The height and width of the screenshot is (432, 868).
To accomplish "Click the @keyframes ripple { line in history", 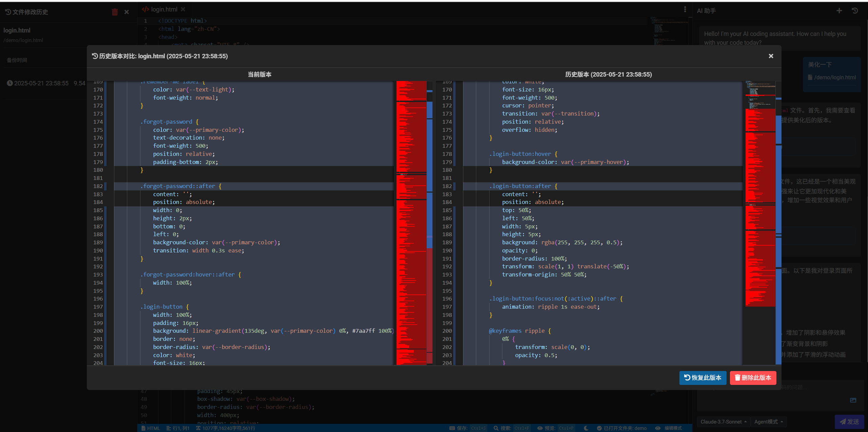I will (520, 331).
